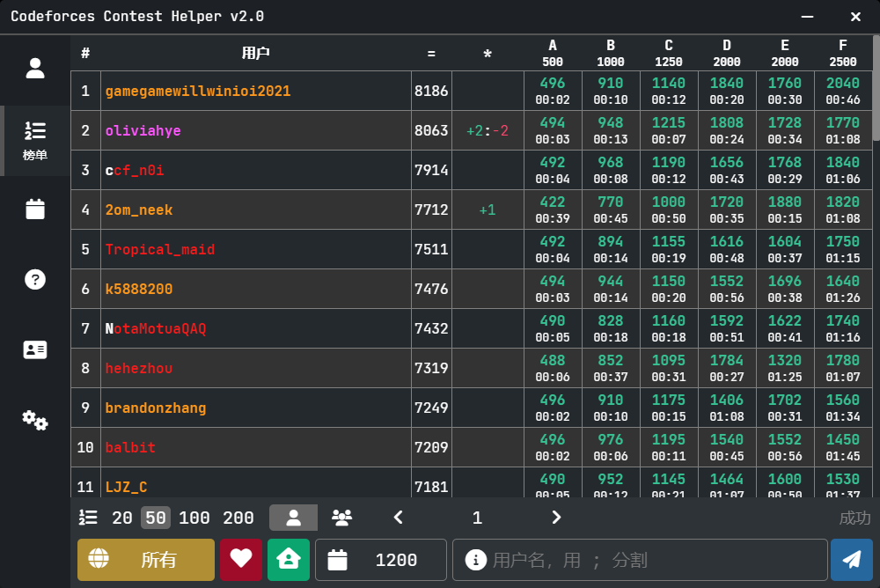Open the user profile sidebar icon
Image resolution: width=880 pixels, height=588 pixels.
click(x=35, y=69)
